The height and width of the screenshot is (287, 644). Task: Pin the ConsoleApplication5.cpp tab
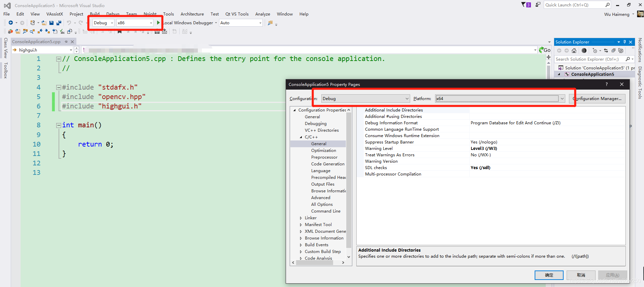[66, 42]
